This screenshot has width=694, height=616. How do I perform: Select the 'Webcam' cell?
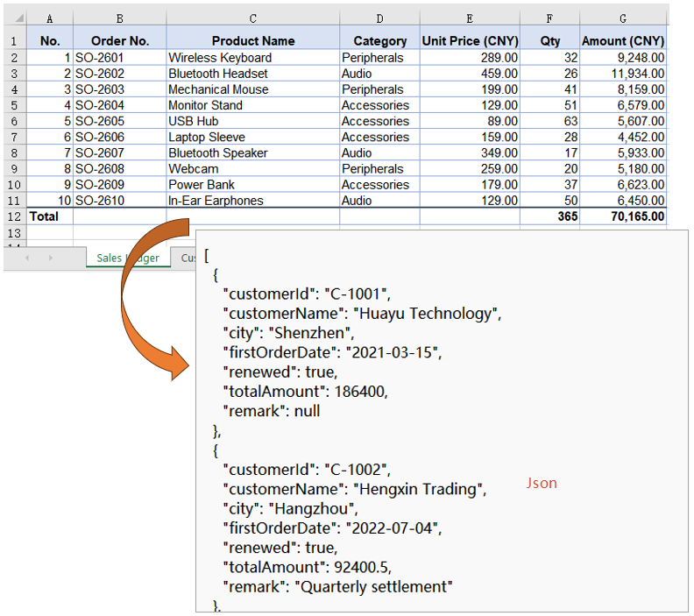tap(252, 169)
